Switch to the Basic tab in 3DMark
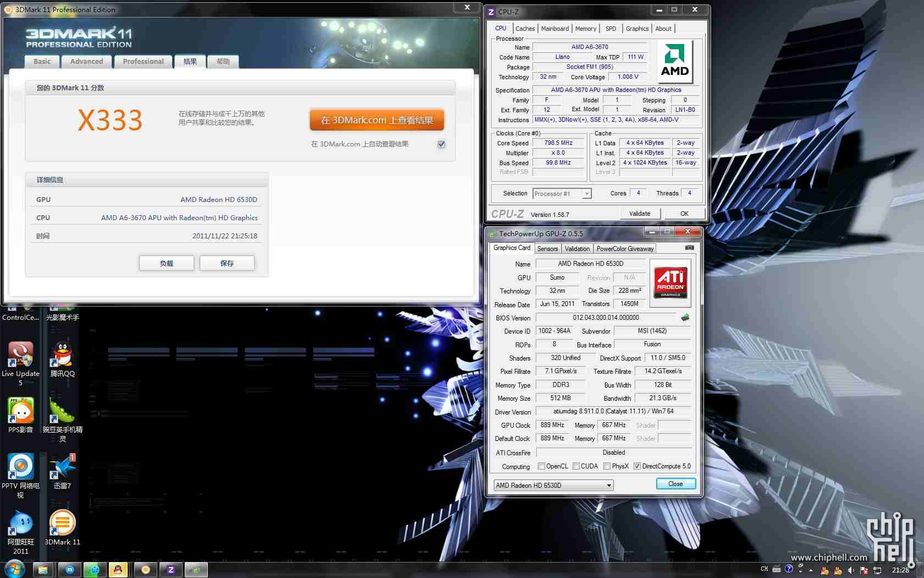This screenshot has width=924, height=578. 42,62
